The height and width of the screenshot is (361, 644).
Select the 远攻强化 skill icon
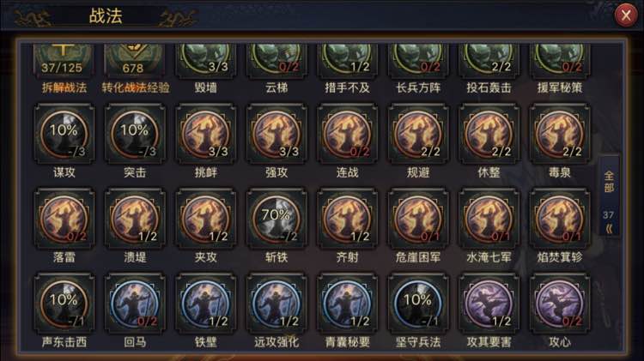(276, 304)
